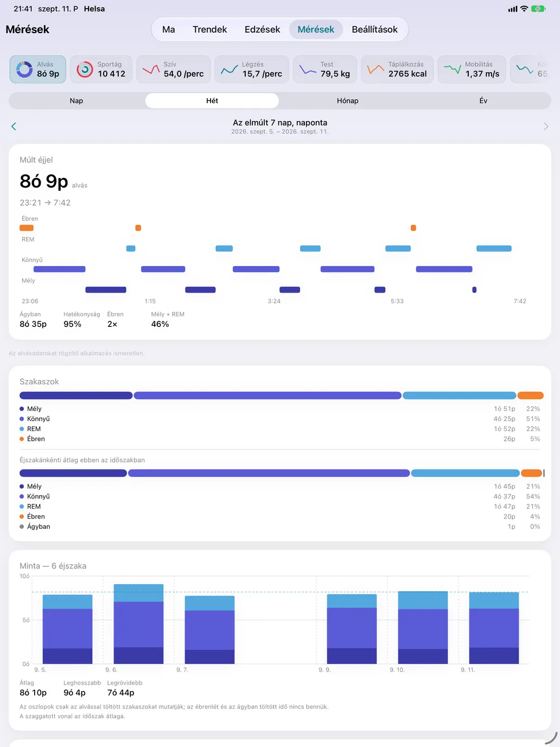The image size is (560, 747).
Task: Tap the Mobilitás 1,37 m/s value
Action: (482, 74)
